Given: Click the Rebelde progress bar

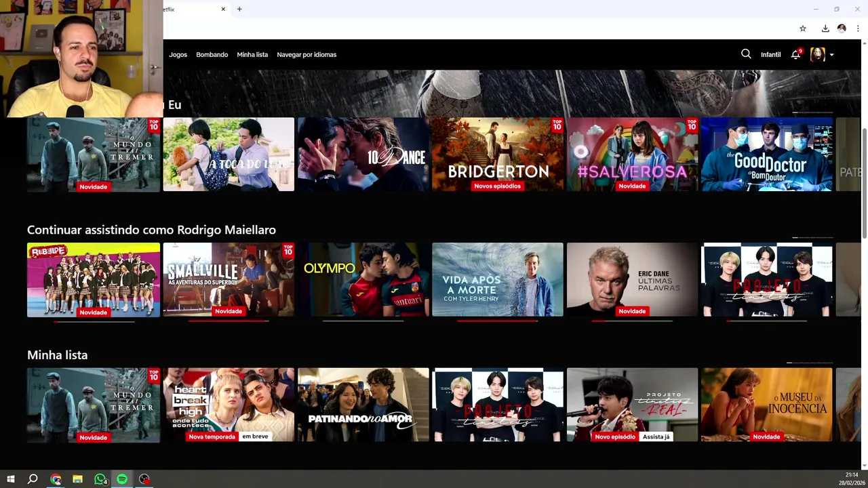Looking at the screenshot, I should coord(94,321).
